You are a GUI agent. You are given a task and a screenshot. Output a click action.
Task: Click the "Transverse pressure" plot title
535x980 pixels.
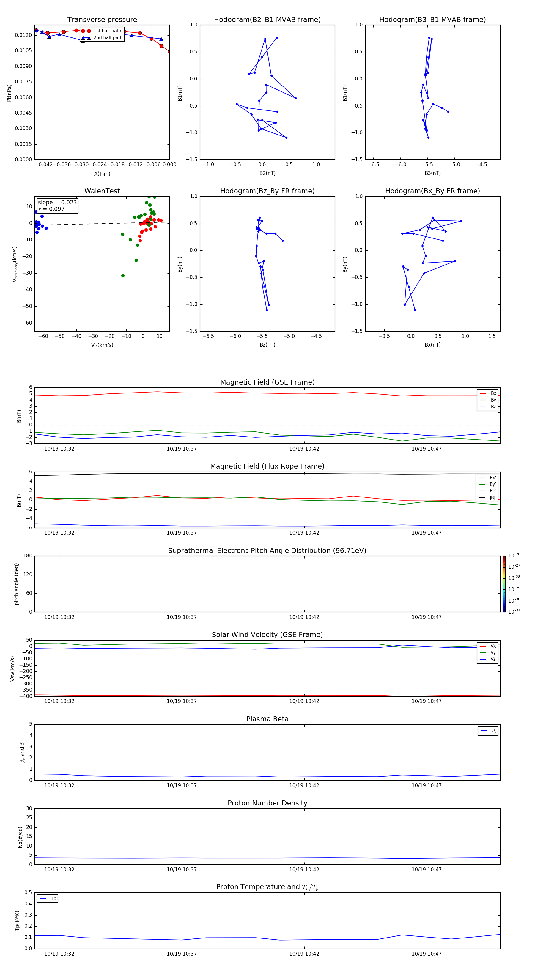click(102, 20)
